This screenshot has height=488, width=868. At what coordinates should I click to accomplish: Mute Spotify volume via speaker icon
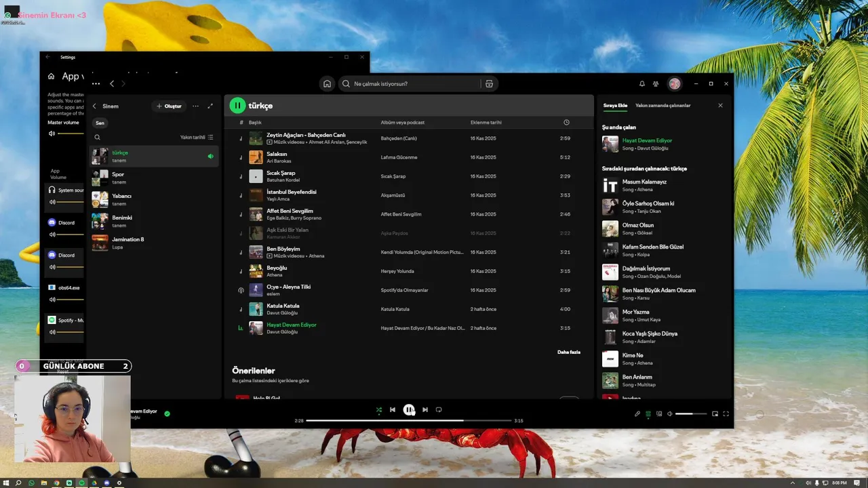click(670, 413)
